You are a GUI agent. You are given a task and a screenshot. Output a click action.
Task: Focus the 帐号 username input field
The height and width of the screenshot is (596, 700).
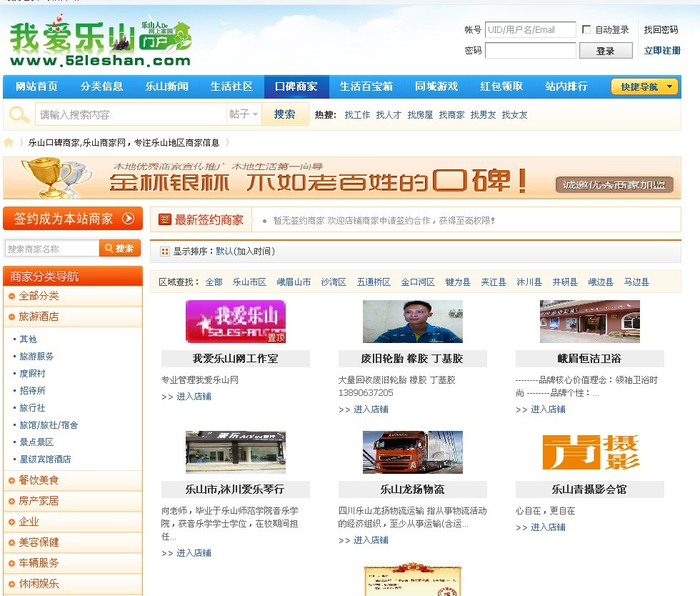(x=530, y=29)
